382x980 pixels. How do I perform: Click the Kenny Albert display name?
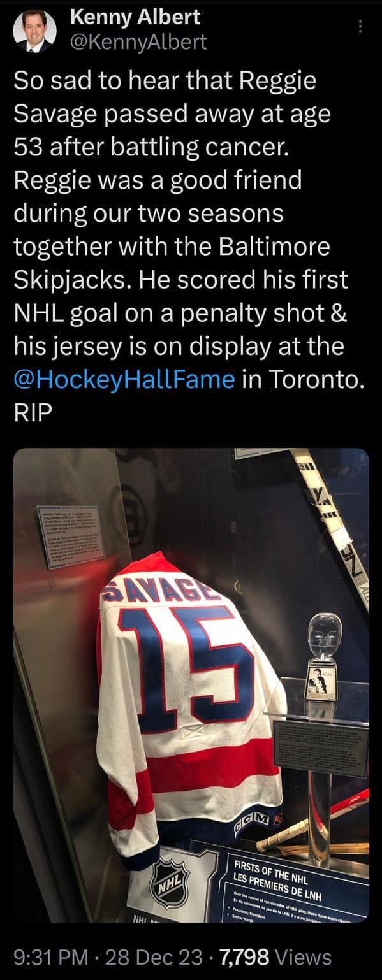(135, 17)
